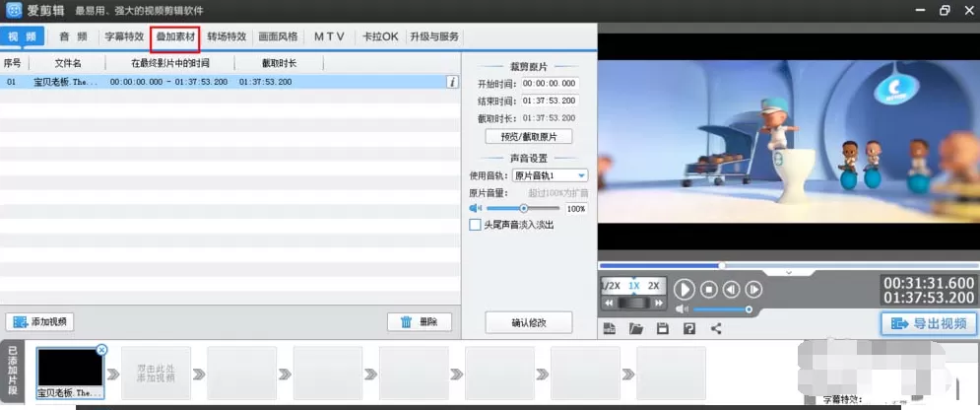Stop the preview playback
The image size is (980, 410).
pyautogui.click(x=709, y=290)
